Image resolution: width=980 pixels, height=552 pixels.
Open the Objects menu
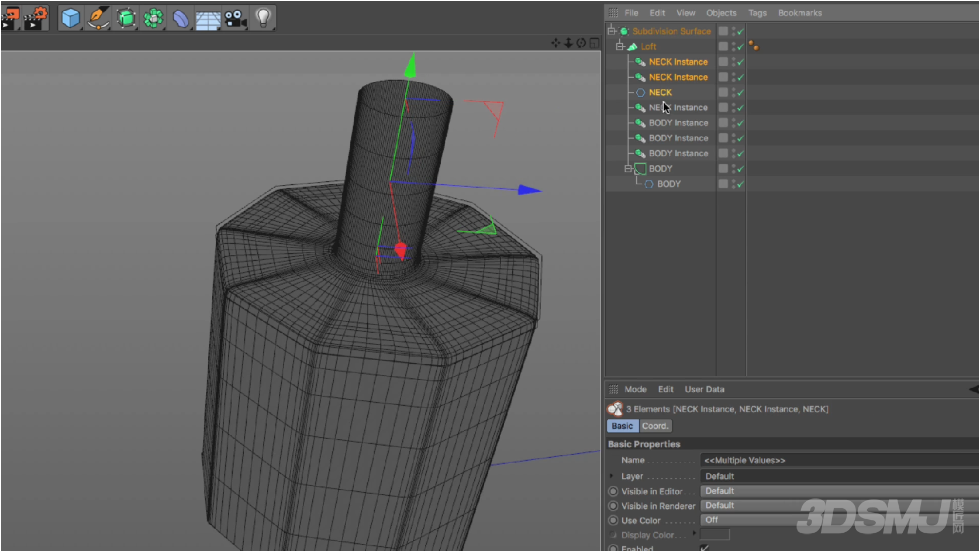click(x=722, y=13)
